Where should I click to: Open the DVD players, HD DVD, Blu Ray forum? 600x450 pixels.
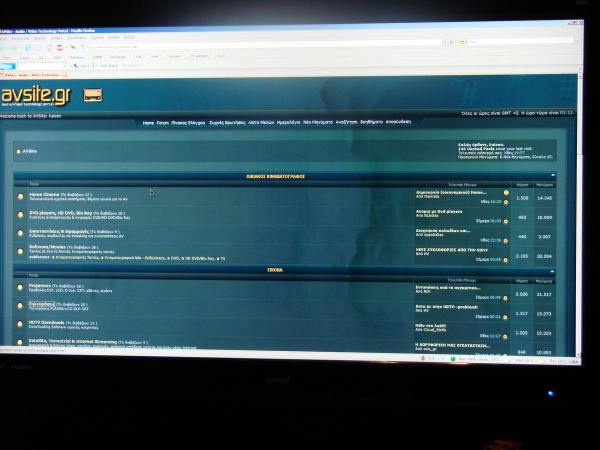tap(60, 213)
